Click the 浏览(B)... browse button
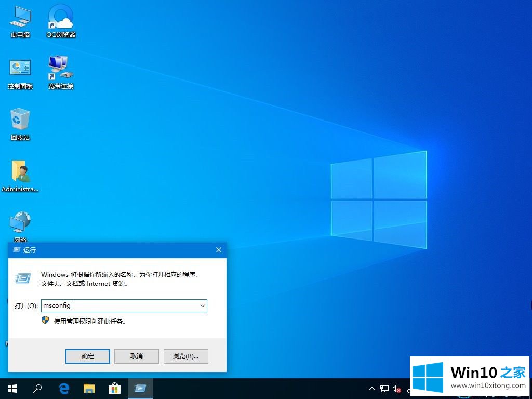532x399 pixels. coord(186,356)
